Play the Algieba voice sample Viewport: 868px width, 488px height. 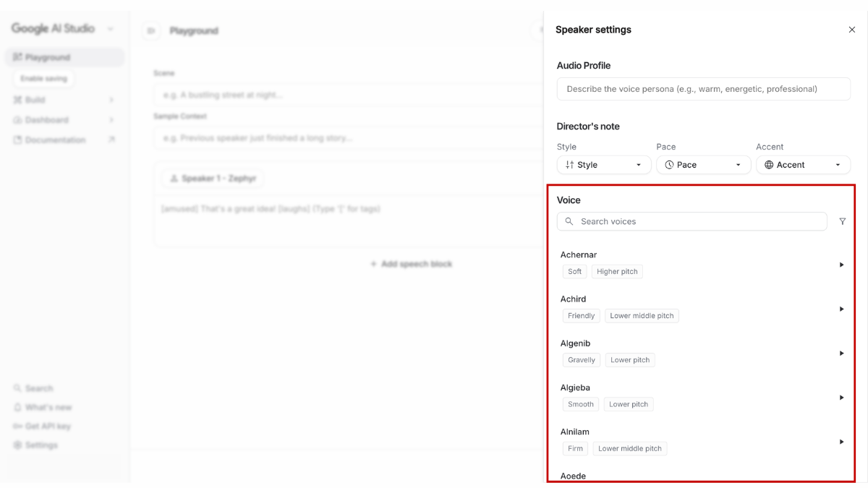tap(841, 398)
